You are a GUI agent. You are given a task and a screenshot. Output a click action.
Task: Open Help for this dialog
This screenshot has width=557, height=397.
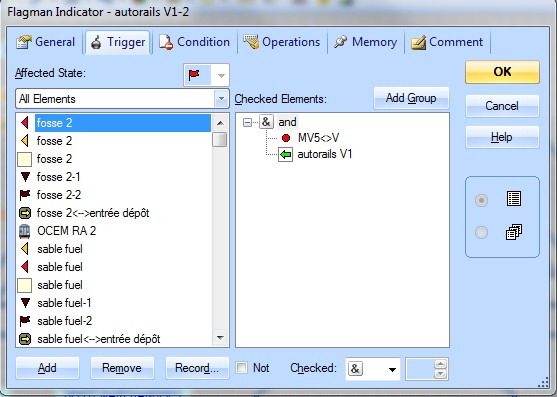tap(502, 137)
